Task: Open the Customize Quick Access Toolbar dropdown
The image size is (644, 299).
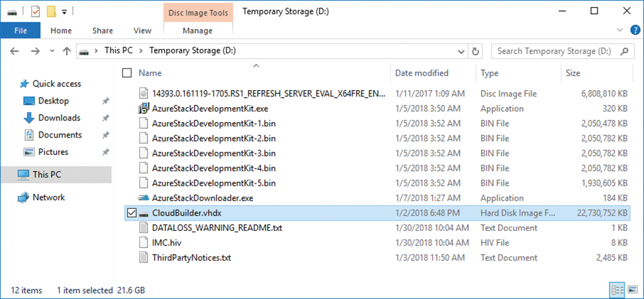Action: pyautogui.click(x=64, y=12)
